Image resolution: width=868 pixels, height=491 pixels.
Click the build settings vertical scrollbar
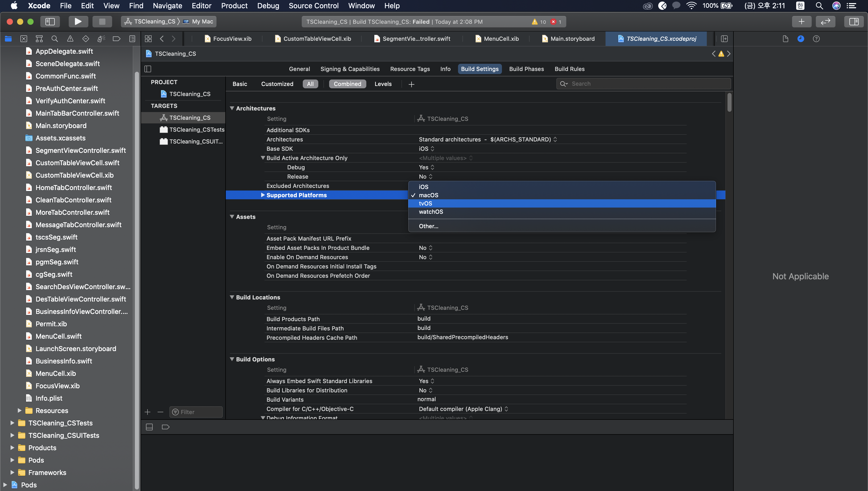click(729, 102)
